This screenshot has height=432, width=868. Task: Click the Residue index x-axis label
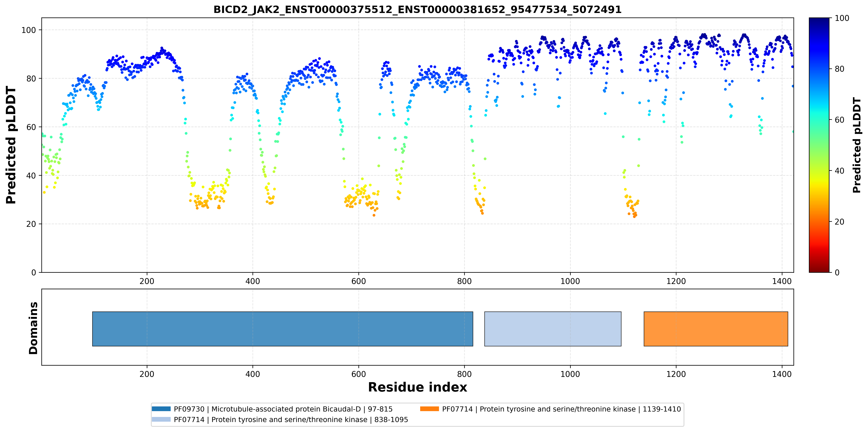(x=418, y=387)
